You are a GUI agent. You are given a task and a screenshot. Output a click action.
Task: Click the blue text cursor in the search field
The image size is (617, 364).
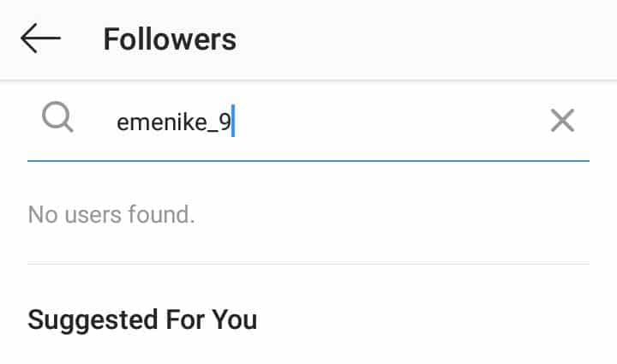[233, 121]
